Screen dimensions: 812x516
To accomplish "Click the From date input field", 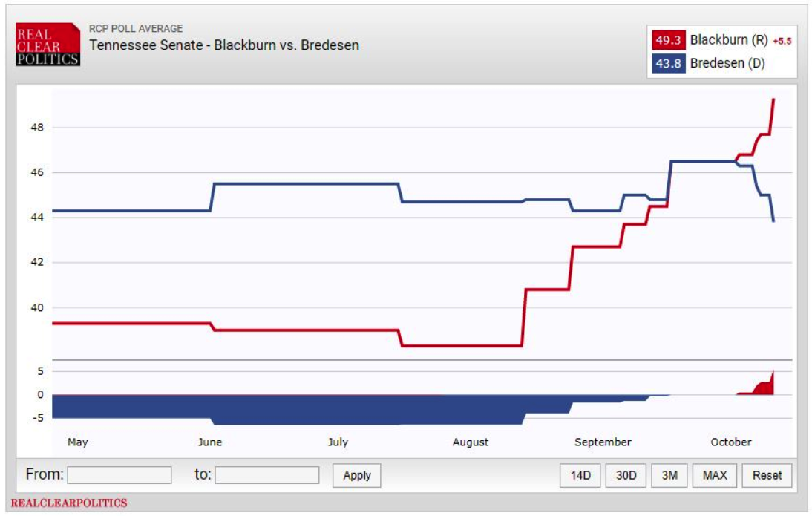I will coord(119,475).
